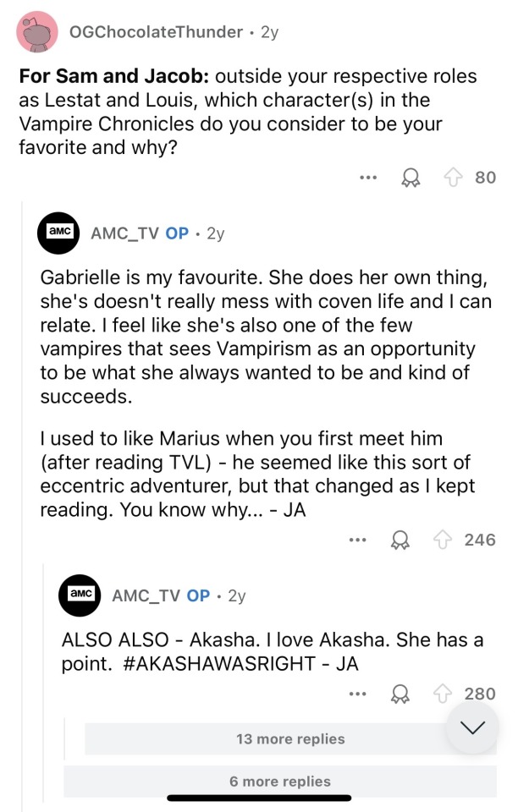Expand 6 more replies

pos(279,782)
